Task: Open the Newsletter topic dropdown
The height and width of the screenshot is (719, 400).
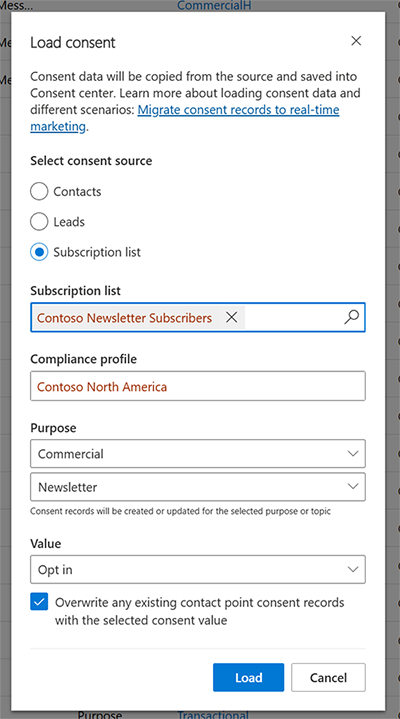Action: click(198, 487)
